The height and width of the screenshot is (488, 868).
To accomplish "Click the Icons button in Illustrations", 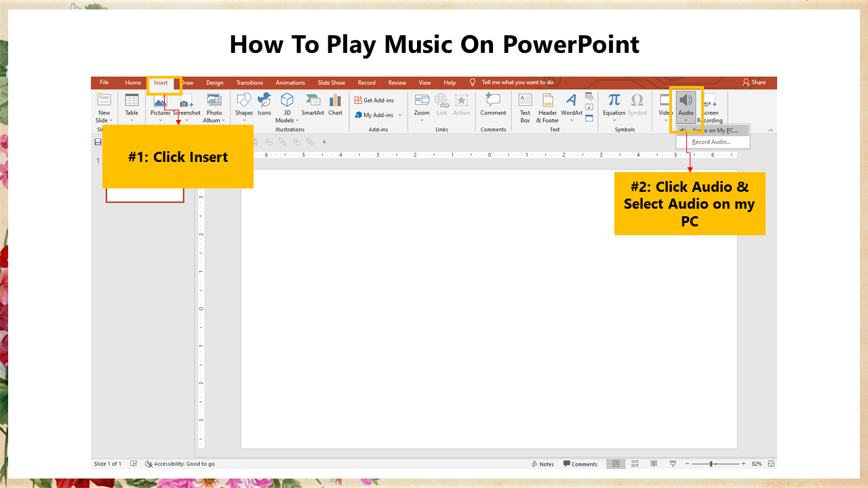I will point(264,104).
